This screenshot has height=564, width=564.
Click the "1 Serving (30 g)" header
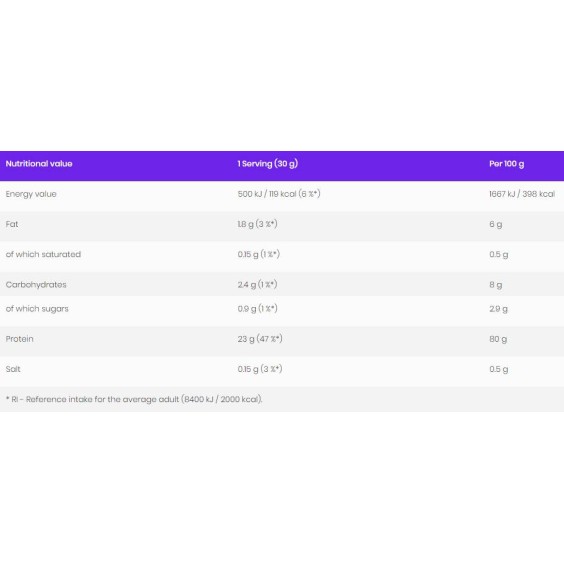pos(268,164)
